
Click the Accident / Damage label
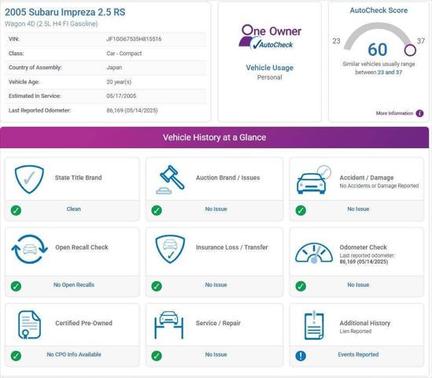point(367,178)
